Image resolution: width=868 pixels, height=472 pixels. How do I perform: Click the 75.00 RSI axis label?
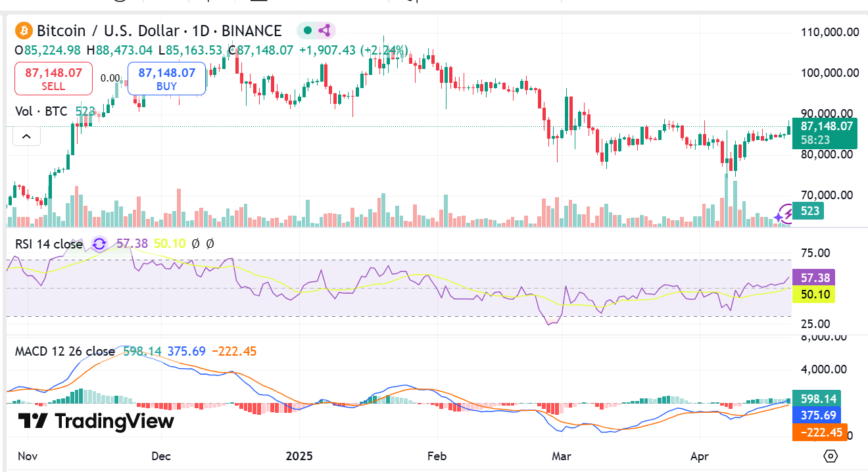point(816,253)
